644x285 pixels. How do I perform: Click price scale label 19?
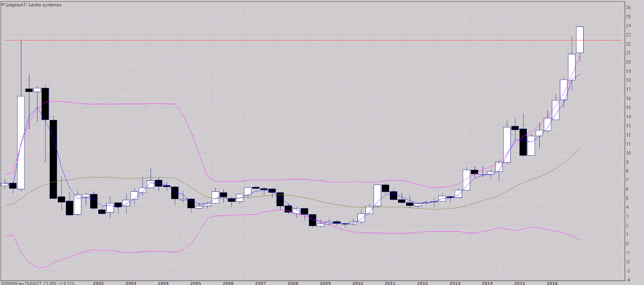click(x=628, y=71)
